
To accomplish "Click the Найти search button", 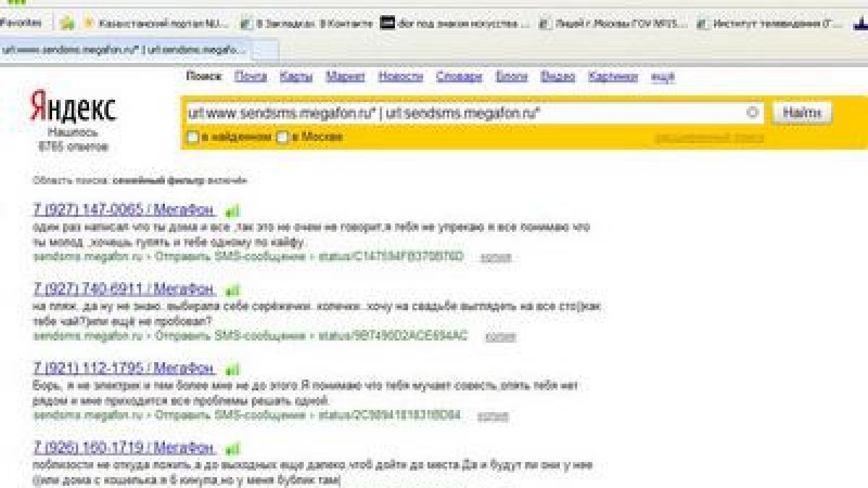I will (x=802, y=113).
